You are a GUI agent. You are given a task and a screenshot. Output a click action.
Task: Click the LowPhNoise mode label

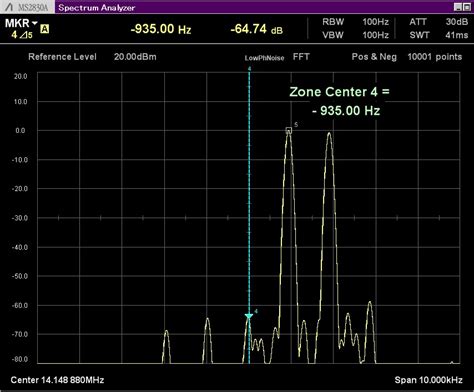[x=264, y=58]
